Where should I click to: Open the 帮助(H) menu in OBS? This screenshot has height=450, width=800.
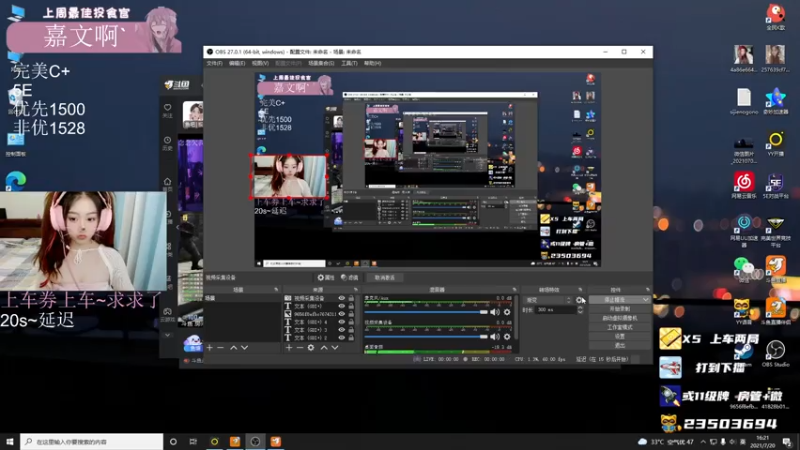[372, 63]
